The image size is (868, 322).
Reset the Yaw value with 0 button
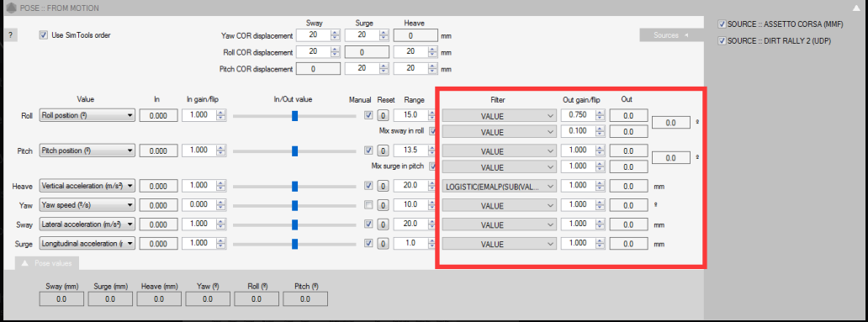coord(383,206)
